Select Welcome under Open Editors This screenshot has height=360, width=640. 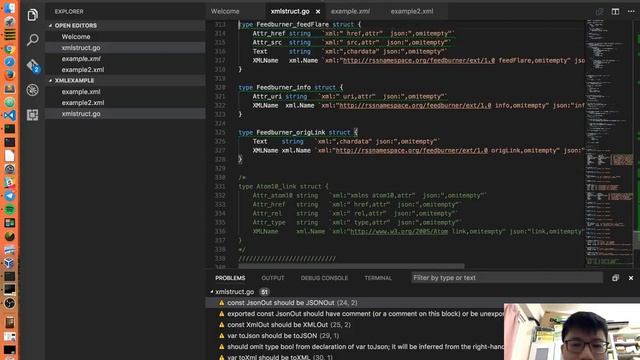(x=125, y=37)
